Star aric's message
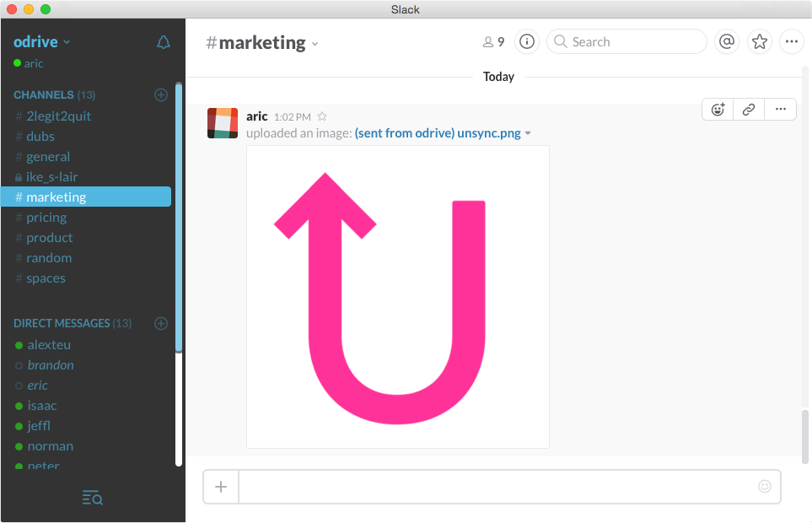 pyautogui.click(x=321, y=117)
